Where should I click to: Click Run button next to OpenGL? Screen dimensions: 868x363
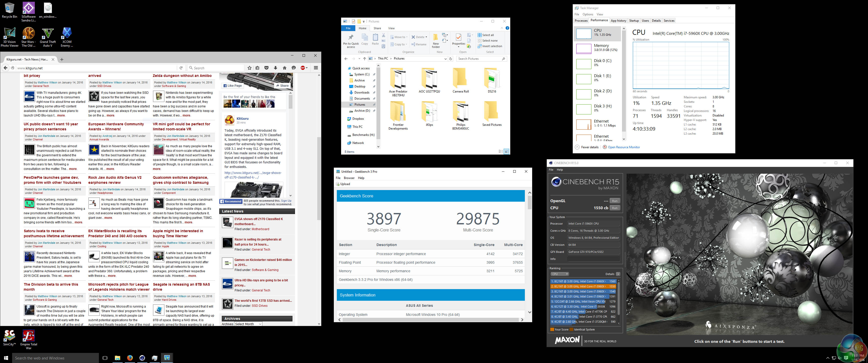coord(615,201)
